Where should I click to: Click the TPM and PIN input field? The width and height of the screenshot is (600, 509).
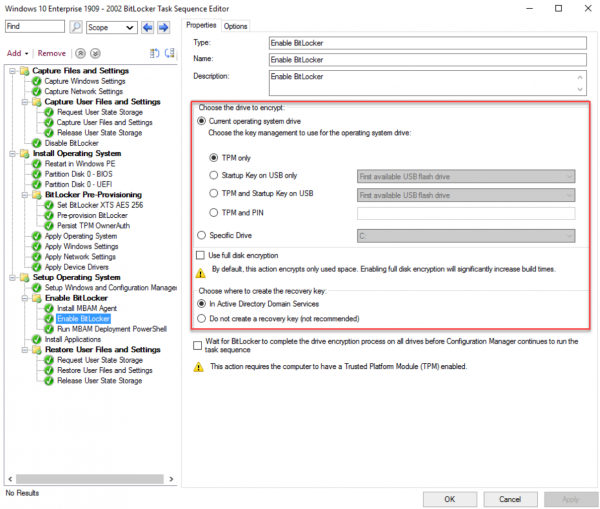click(x=466, y=213)
